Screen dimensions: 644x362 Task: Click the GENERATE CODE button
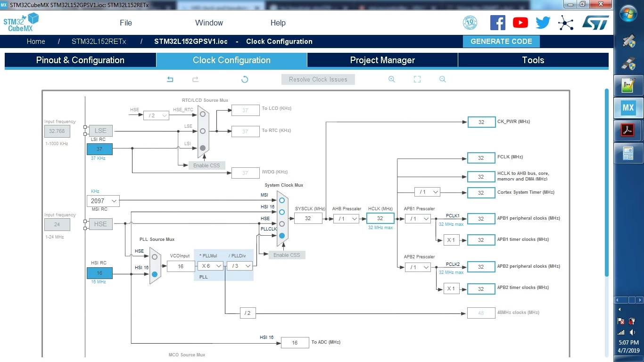[501, 41]
